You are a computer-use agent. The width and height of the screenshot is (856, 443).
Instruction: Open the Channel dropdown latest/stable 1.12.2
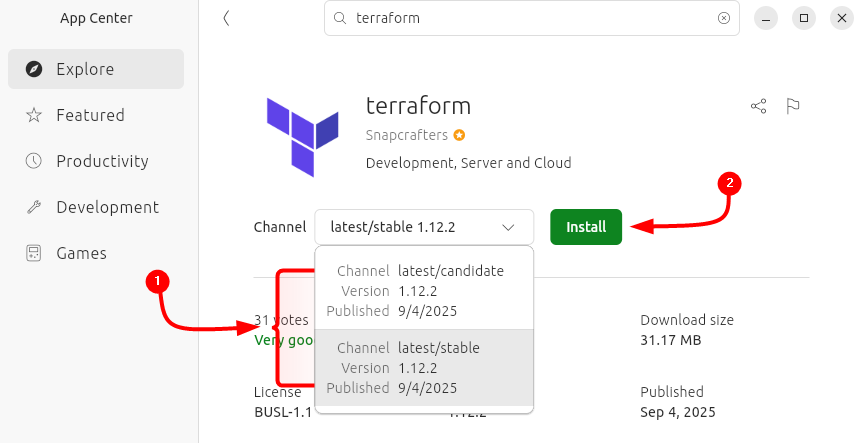[424, 227]
